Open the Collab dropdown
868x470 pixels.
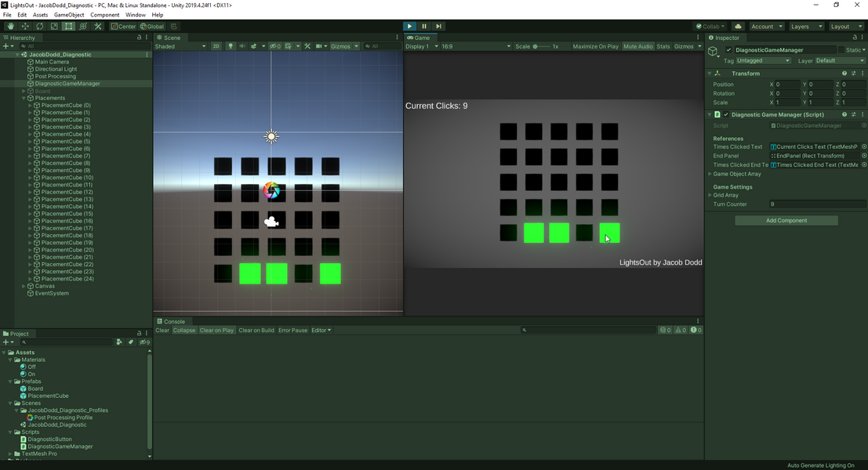710,26
